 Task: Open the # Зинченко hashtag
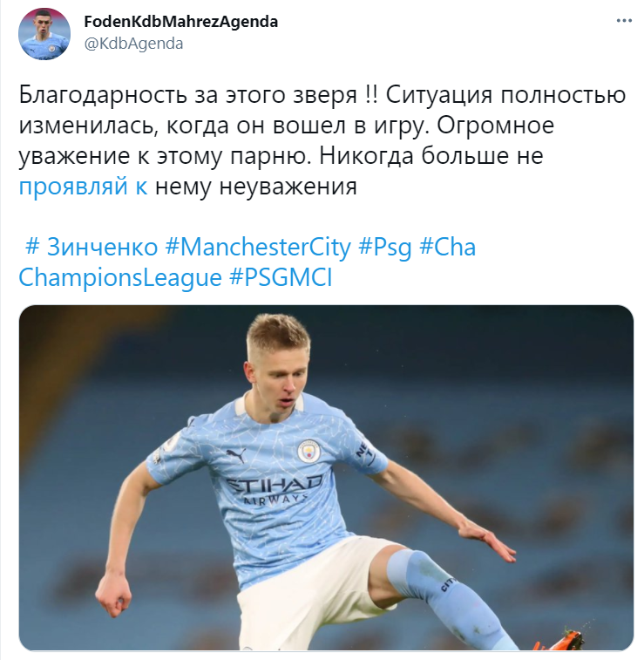(92, 247)
